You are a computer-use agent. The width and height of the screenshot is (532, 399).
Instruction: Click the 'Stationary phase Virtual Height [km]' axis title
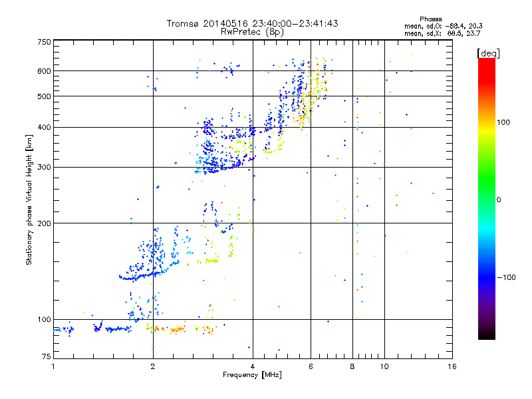(29, 199)
